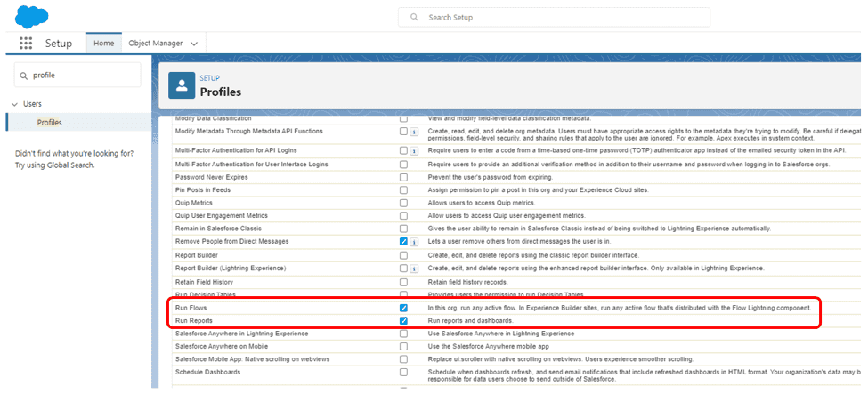The height and width of the screenshot is (410, 868).
Task: Click the Quick Find box containing profile
Action: tap(77, 76)
